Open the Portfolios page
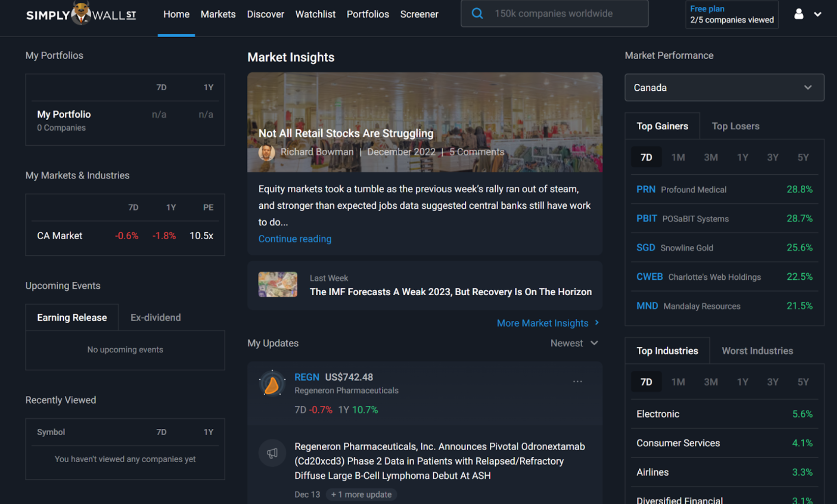 click(x=368, y=14)
